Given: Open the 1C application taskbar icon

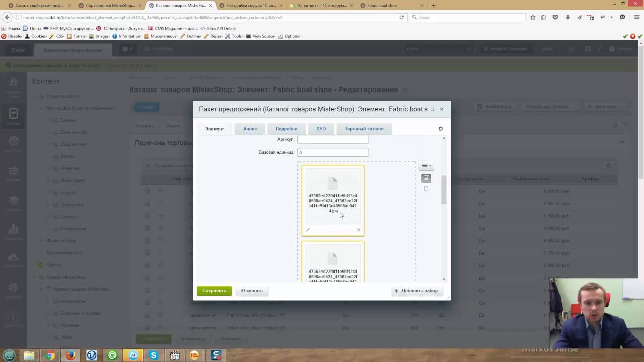Looking at the screenshot, I should pos(195,355).
